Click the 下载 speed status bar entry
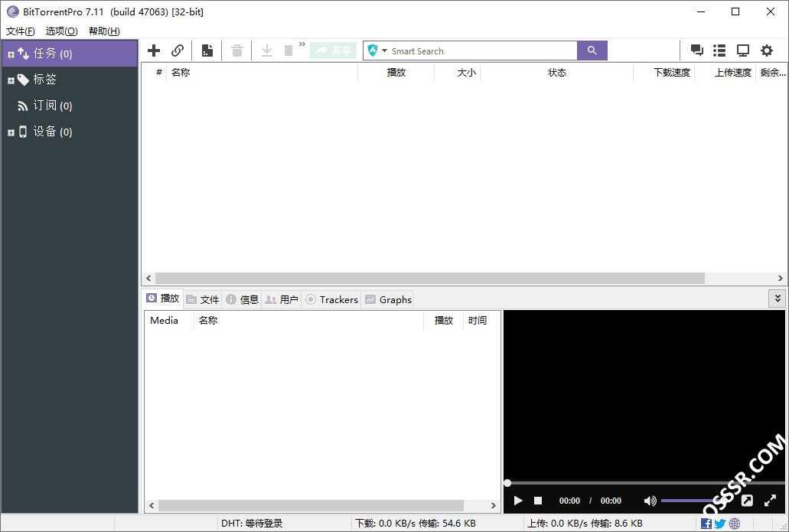Image resolution: width=789 pixels, height=532 pixels. [415, 524]
